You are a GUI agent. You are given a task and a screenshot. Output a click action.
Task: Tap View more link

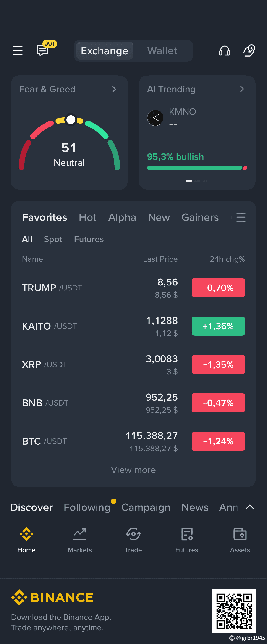pos(133,470)
